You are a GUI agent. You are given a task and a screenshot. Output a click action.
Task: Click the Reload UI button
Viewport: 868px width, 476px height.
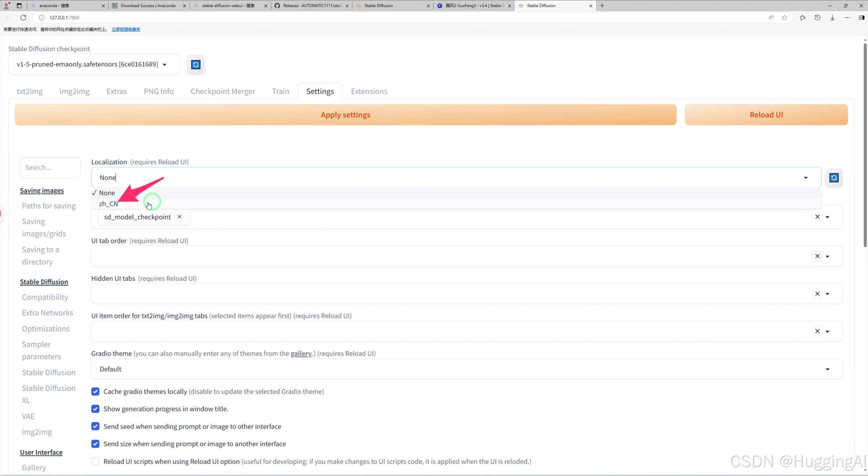click(x=766, y=115)
